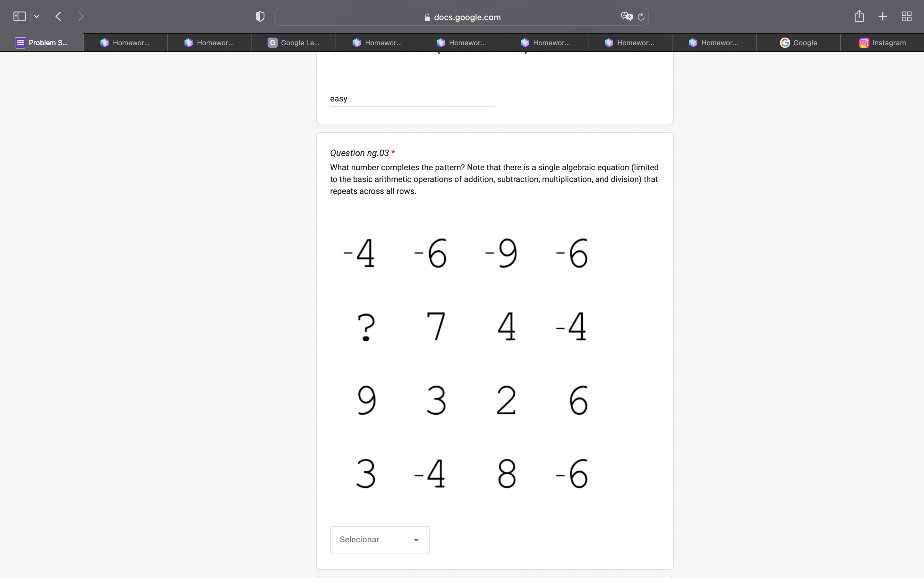924x578 pixels.
Task: Open the sidebar options chevron dropdown
Action: (37, 16)
